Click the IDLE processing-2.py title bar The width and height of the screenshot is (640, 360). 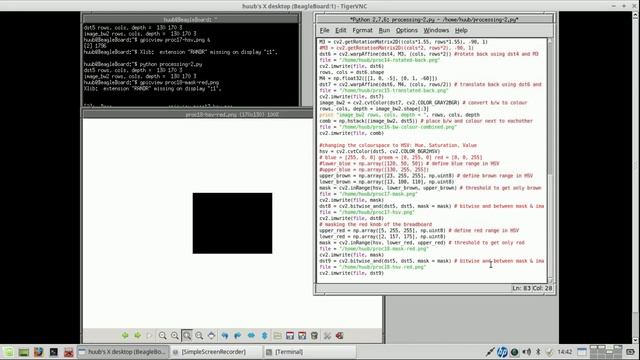click(435, 19)
